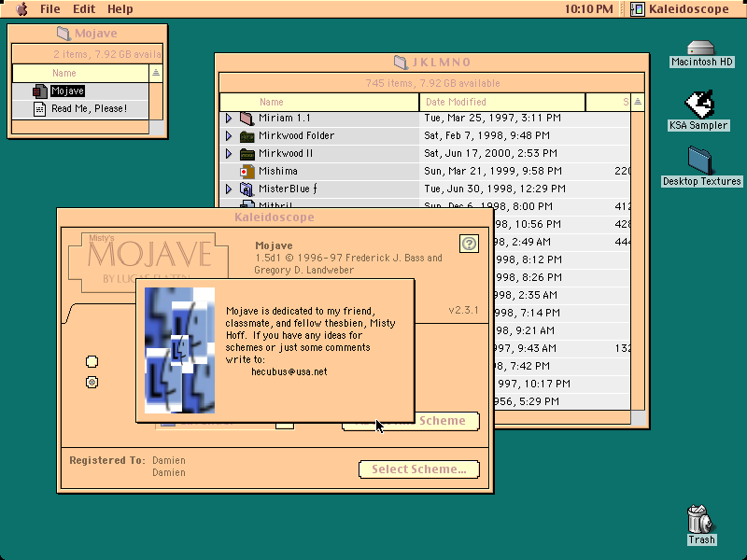Image resolution: width=747 pixels, height=560 pixels.
Task: Toggle sort order in Mojave window
Action: [x=156, y=73]
